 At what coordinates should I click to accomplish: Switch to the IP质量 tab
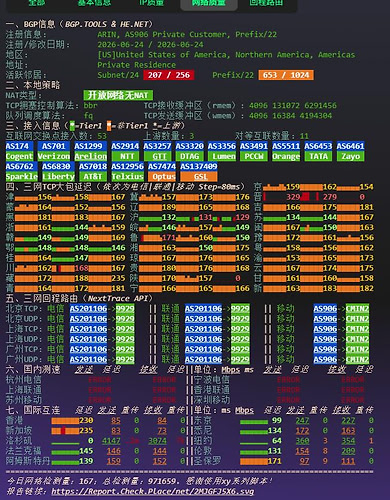coord(151,3)
